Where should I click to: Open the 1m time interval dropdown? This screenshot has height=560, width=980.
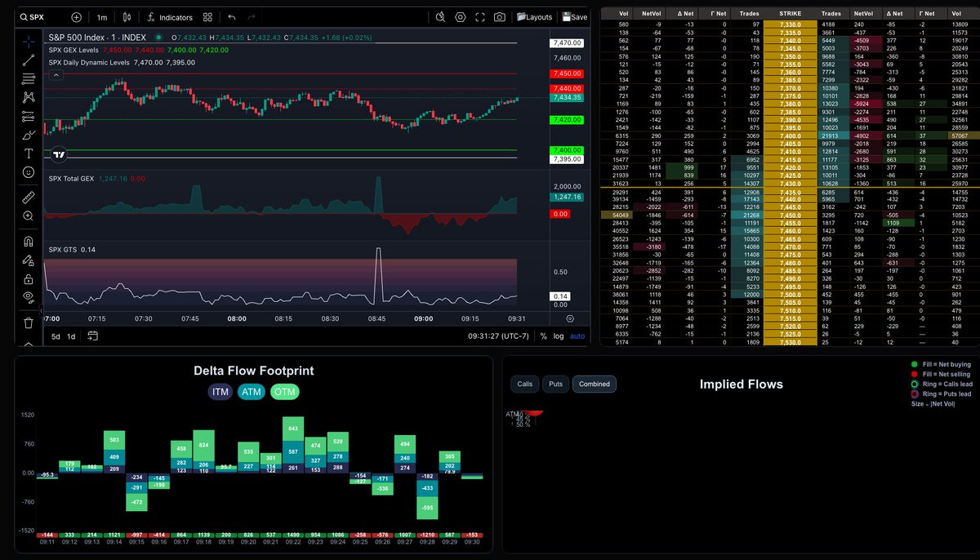click(102, 17)
